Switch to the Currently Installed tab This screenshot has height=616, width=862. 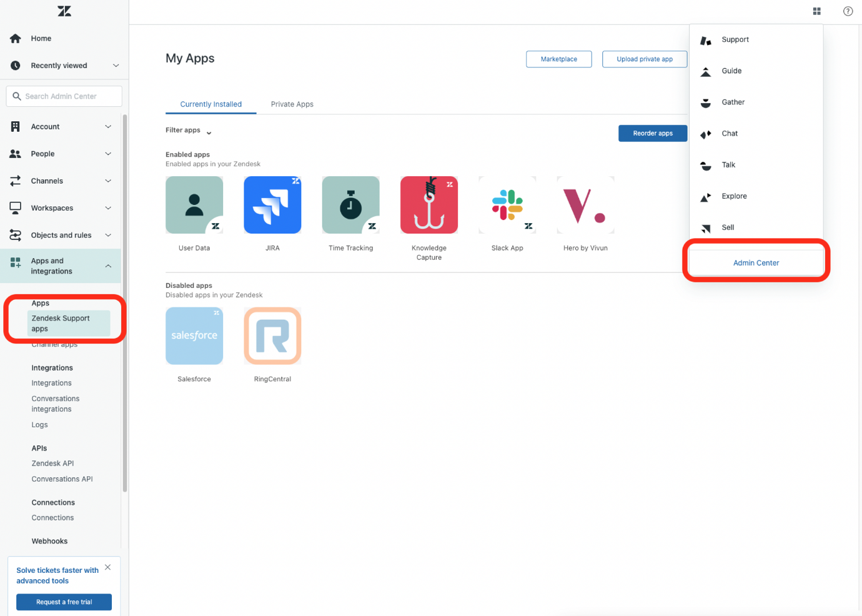[x=211, y=104]
